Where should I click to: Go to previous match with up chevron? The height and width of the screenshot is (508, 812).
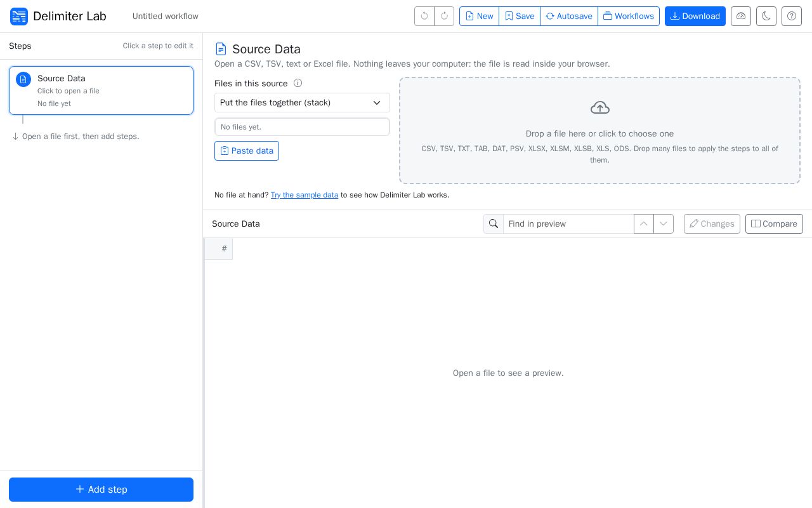(x=644, y=224)
